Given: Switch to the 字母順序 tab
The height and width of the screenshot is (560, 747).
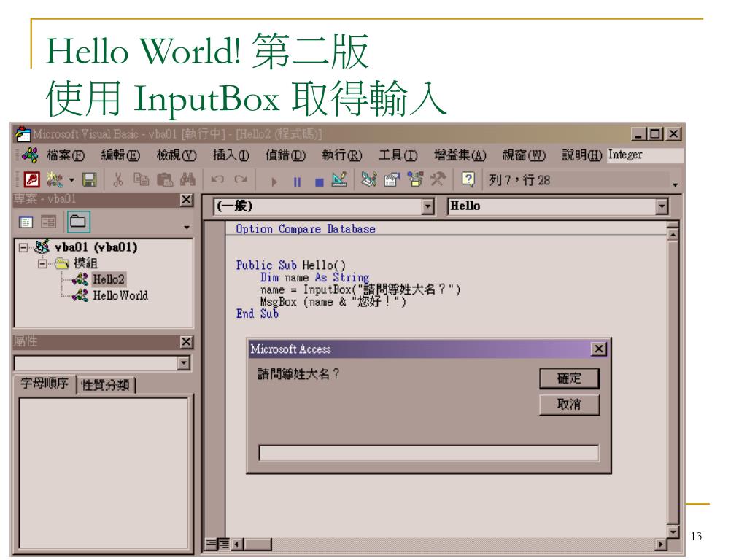Looking at the screenshot, I should (x=44, y=384).
